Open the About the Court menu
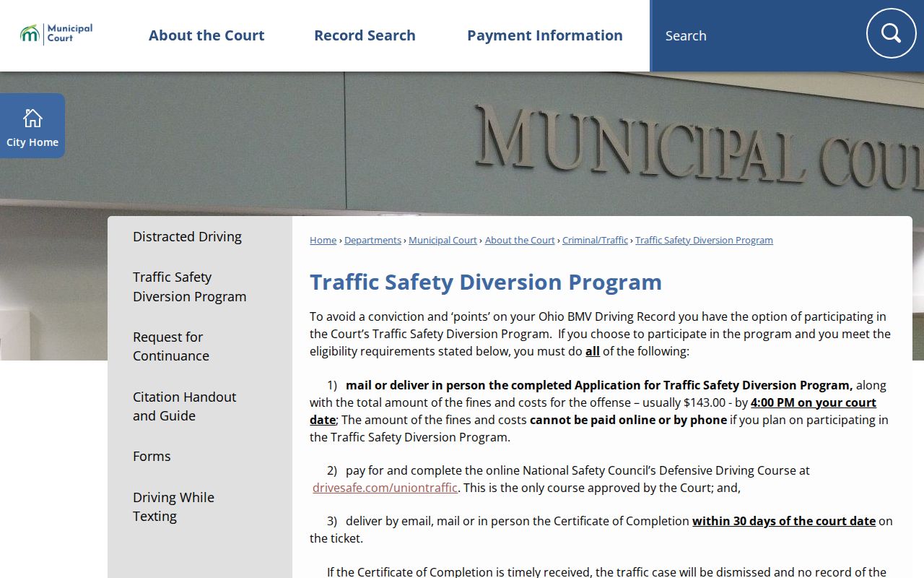924x578 pixels. pos(206,35)
